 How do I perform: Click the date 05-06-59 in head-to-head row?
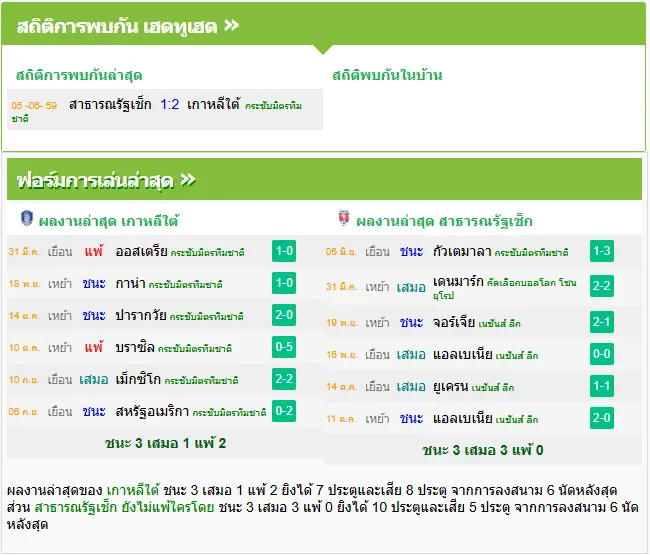point(34,106)
